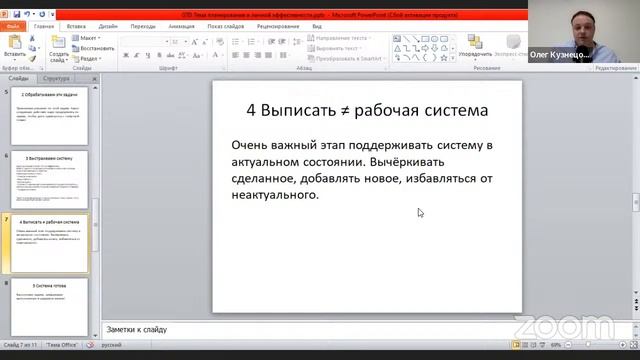Open the Create slide (Создать слайд) dropdown
Screen dimensions: 640x360
click(x=58, y=57)
